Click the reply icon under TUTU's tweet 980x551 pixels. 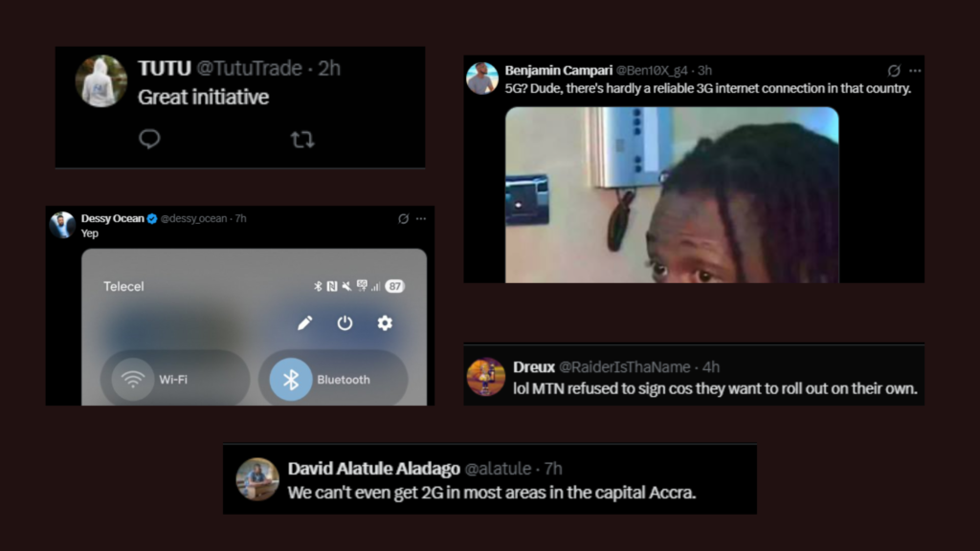click(149, 140)
